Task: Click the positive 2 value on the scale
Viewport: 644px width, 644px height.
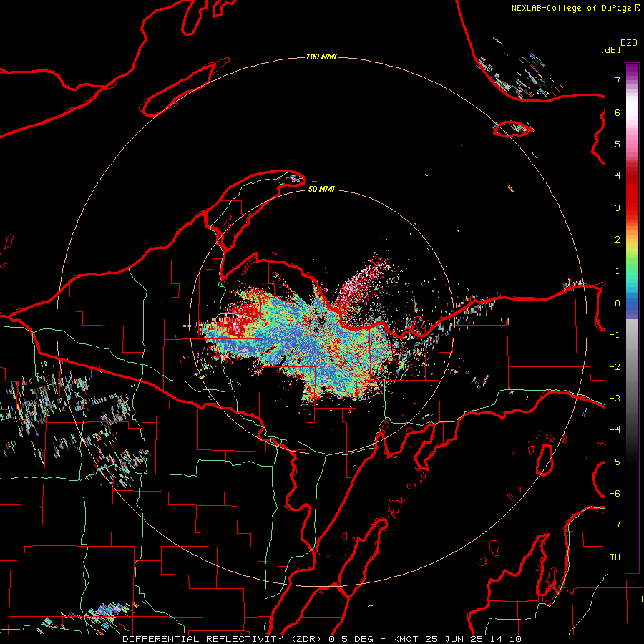Action: click(x=618, y=240)
